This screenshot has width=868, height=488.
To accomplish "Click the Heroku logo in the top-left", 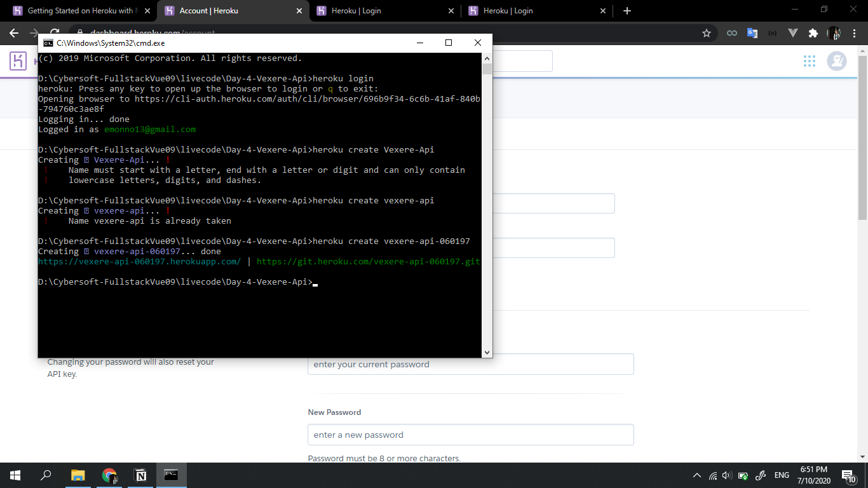I will 17,61.
